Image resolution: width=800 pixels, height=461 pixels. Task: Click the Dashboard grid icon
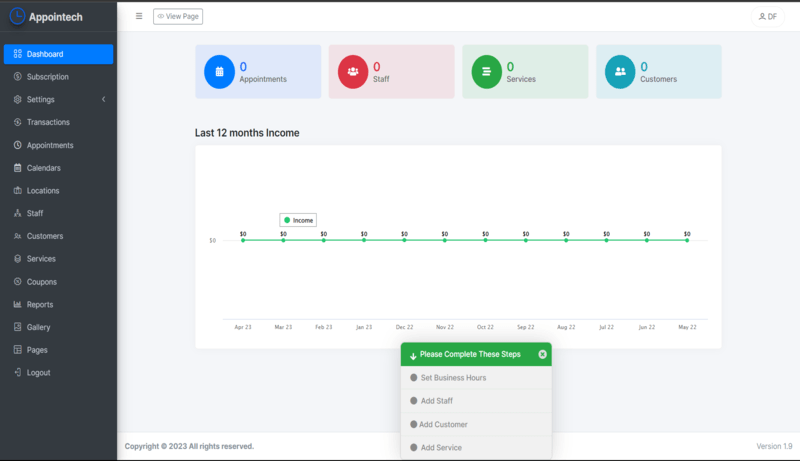click(17, 54)
